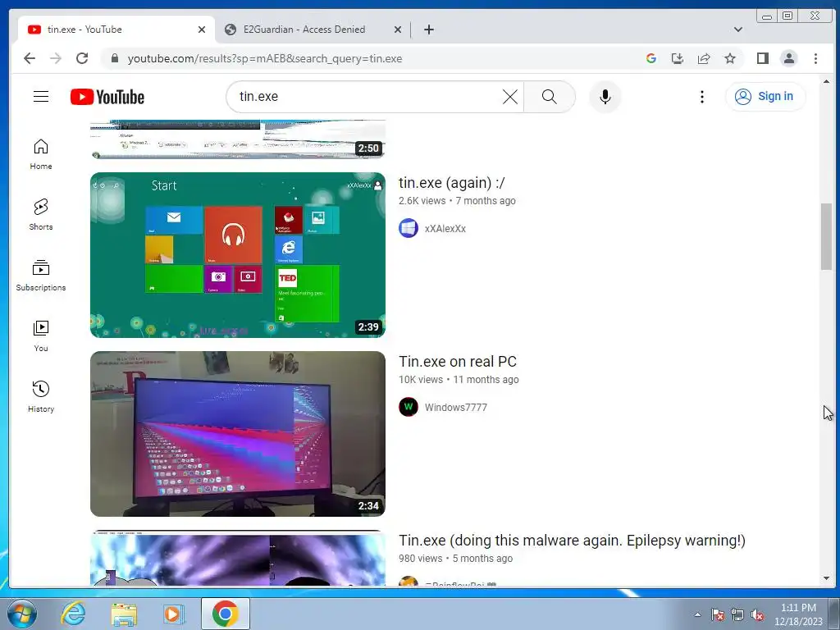
Task: Click the scrollbar down arrow
Action: coord(826,578)
